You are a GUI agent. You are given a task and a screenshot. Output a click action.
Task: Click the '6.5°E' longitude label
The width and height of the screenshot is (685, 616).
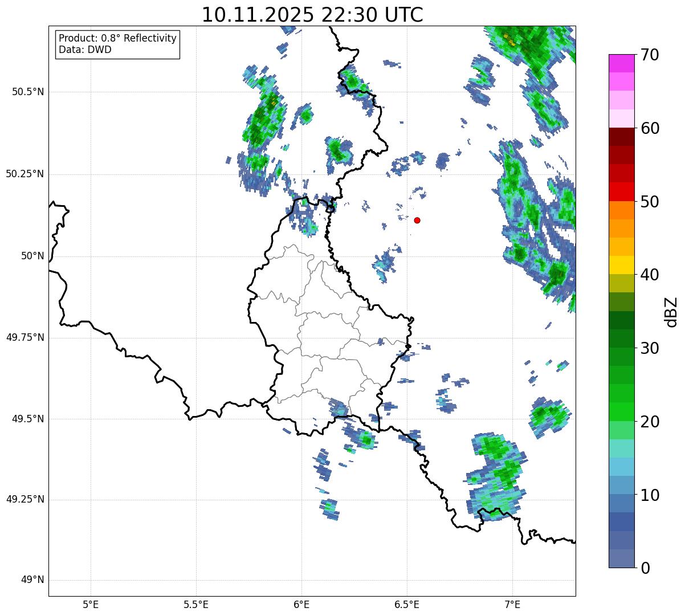tap(407, 604)
